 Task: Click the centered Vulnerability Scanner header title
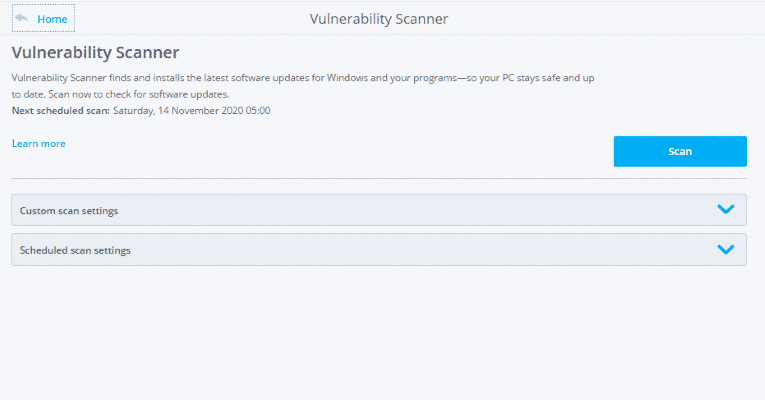pos(379,19)
